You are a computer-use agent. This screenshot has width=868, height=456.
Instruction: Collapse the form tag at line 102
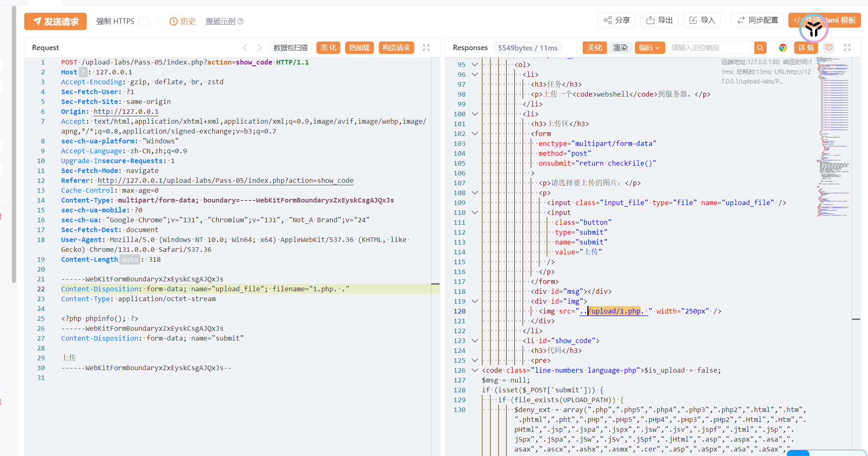[x=475, y=134]
